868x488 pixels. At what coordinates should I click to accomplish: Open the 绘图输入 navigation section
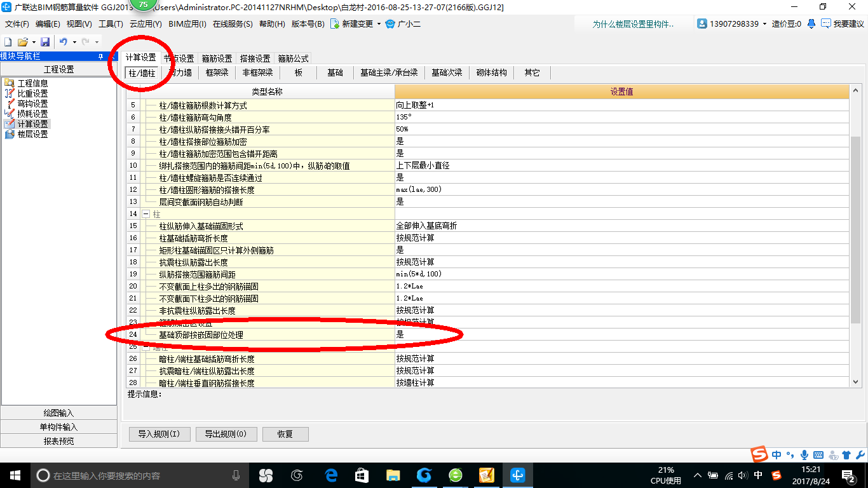58,413
